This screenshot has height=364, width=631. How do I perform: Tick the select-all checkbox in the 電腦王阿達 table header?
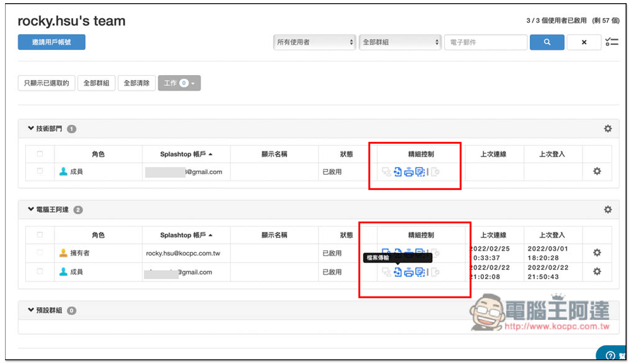[x=39, y=235]
